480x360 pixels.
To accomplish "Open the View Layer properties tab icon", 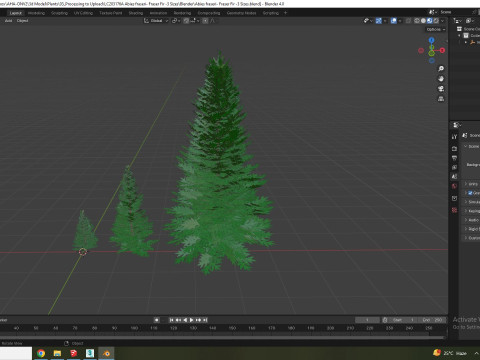I will [454, 167].
